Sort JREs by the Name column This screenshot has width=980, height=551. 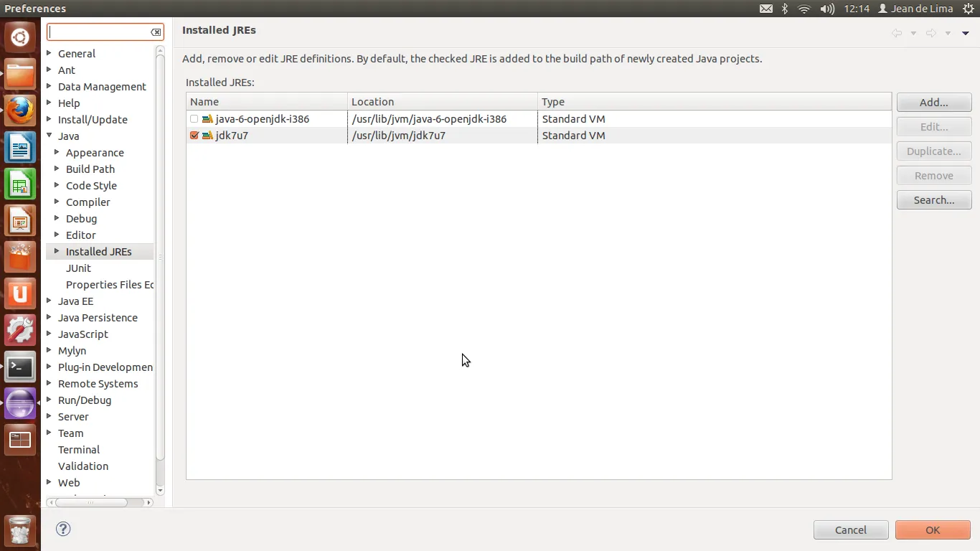point(266,102)
